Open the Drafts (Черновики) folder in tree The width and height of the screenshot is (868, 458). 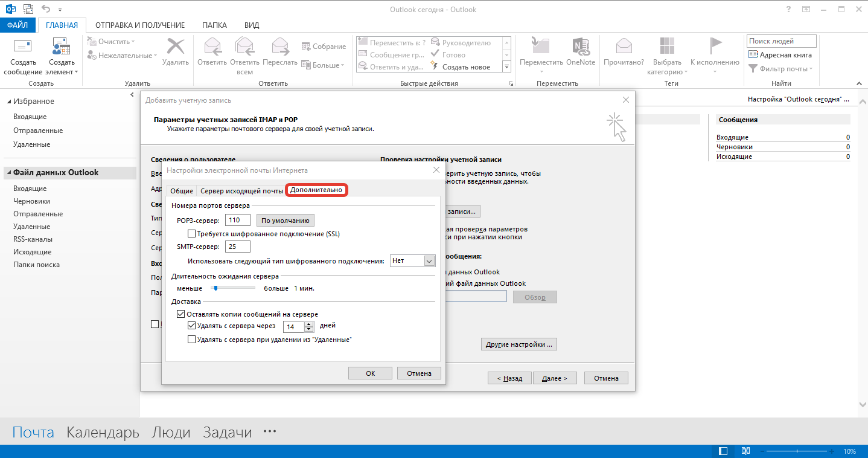[x=32, y=201]
